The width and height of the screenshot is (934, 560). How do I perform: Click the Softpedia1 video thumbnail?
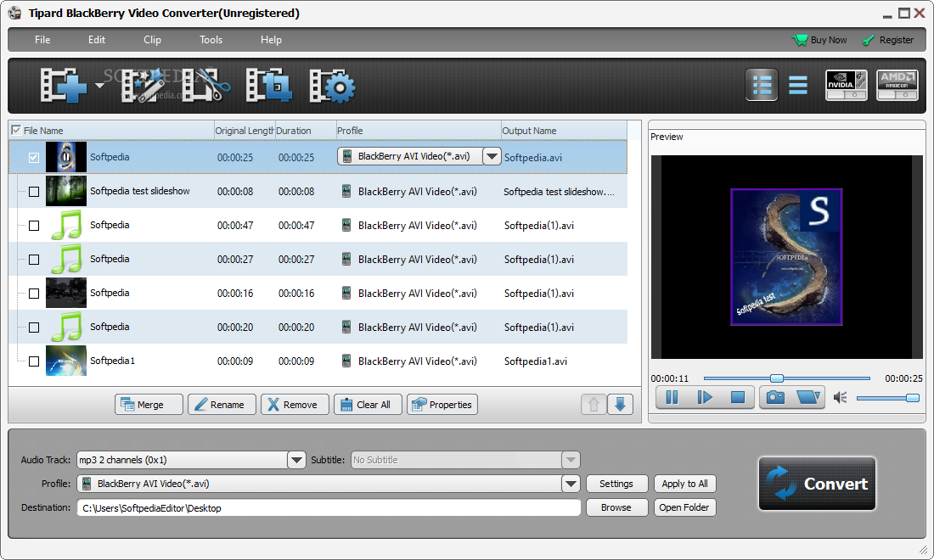coord(66,361)
